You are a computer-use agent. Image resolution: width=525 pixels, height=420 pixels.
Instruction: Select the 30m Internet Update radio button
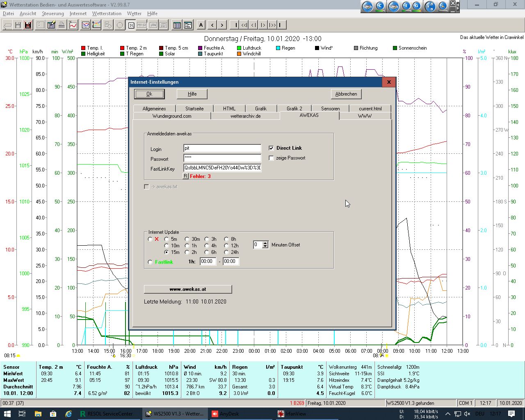click(x=187, y=239)
